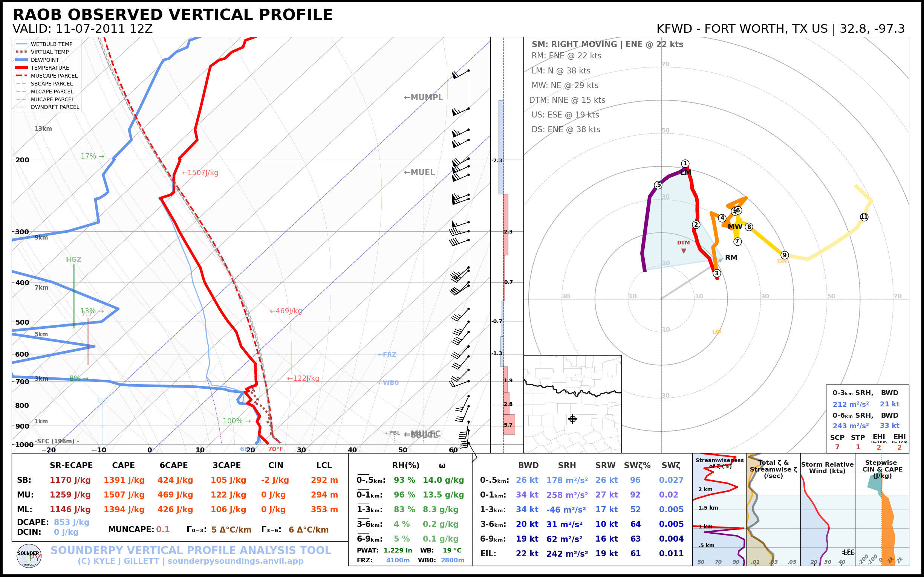This screenshot has width=924, height=577.
Task: Click the DTM triangle marker on hodograph
Action: tap(684, 251)
